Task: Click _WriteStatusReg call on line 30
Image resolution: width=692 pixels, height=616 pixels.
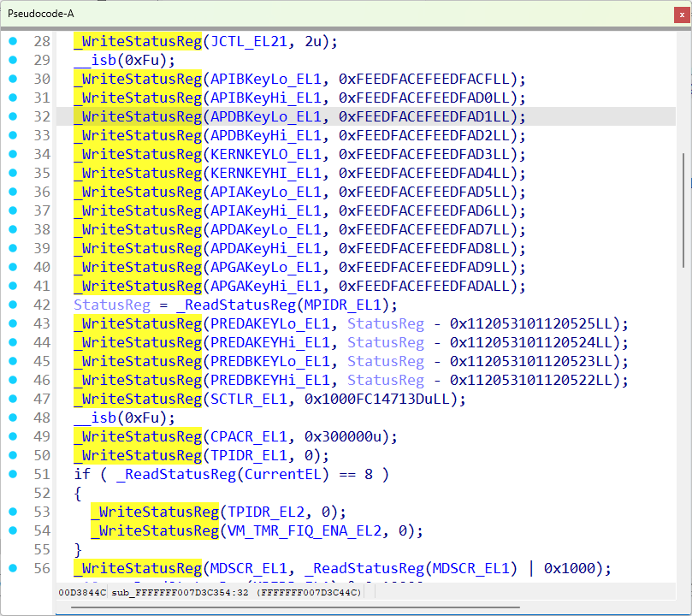Action: (138, 79)
